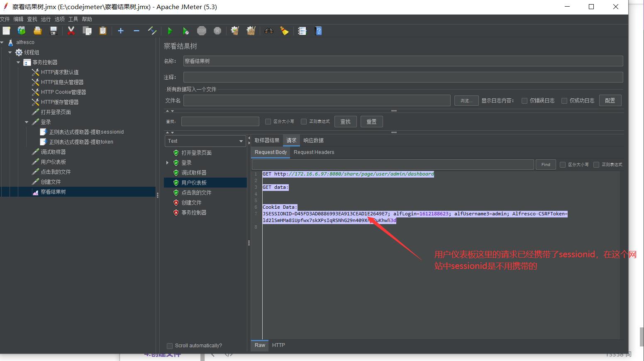
Task: Click the 查找 search button
Action: tap(345, 122)
